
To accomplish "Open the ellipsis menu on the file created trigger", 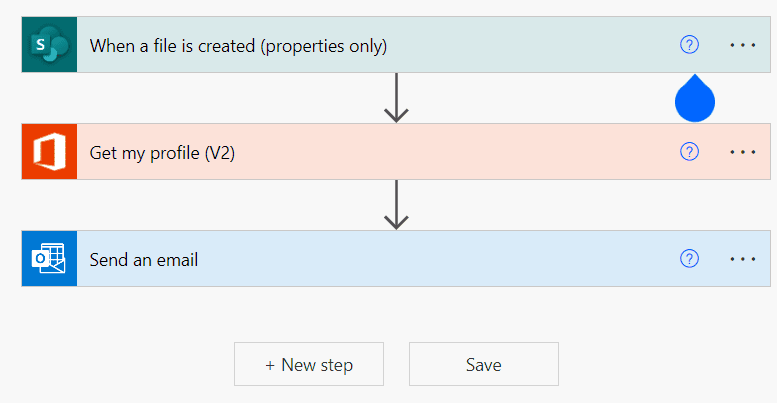I will 743,45.
